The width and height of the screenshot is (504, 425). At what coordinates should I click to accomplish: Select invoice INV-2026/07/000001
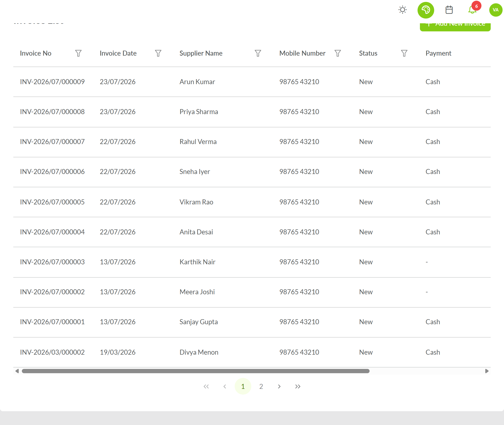pyautogui.click(x=52, y=322)
